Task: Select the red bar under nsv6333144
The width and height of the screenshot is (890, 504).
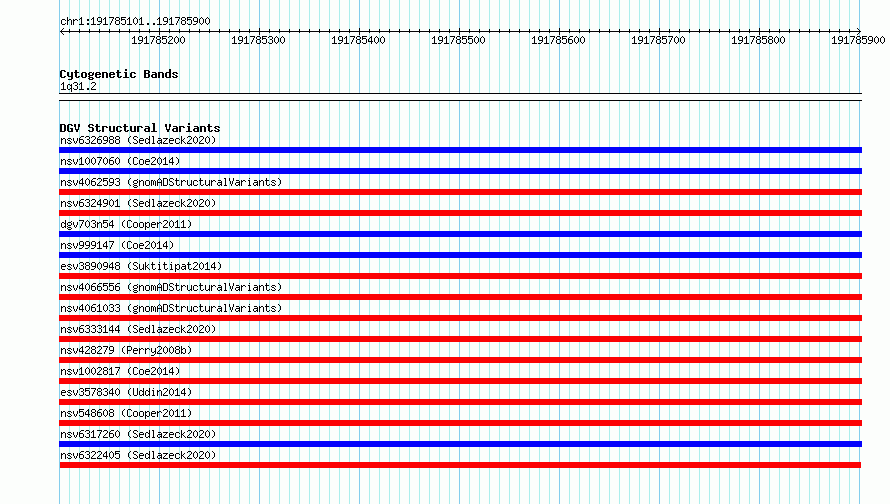Action: pos(460,339)
